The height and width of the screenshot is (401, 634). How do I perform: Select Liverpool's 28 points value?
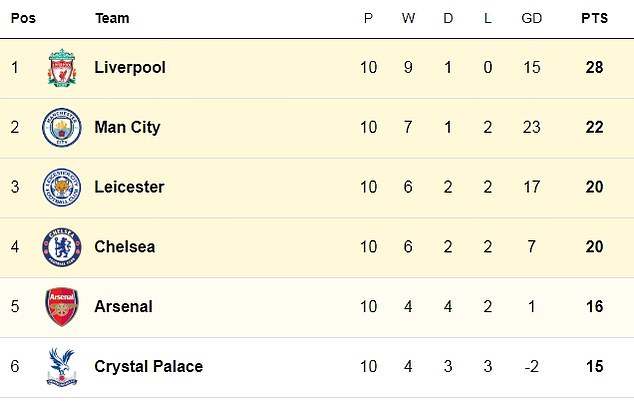(594, 68)
